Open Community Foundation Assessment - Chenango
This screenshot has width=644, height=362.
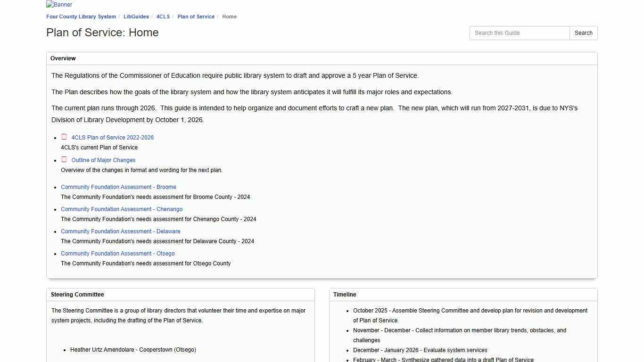pos(122,209)
